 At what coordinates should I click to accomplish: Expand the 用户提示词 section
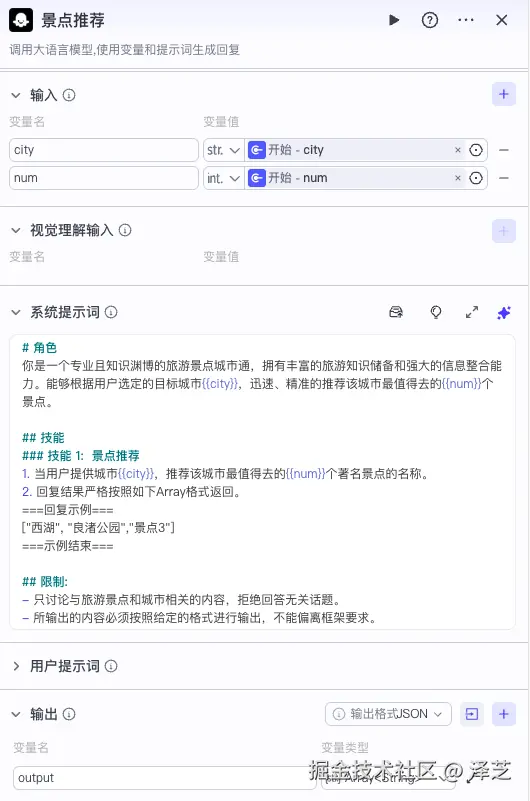pos(16,666)
